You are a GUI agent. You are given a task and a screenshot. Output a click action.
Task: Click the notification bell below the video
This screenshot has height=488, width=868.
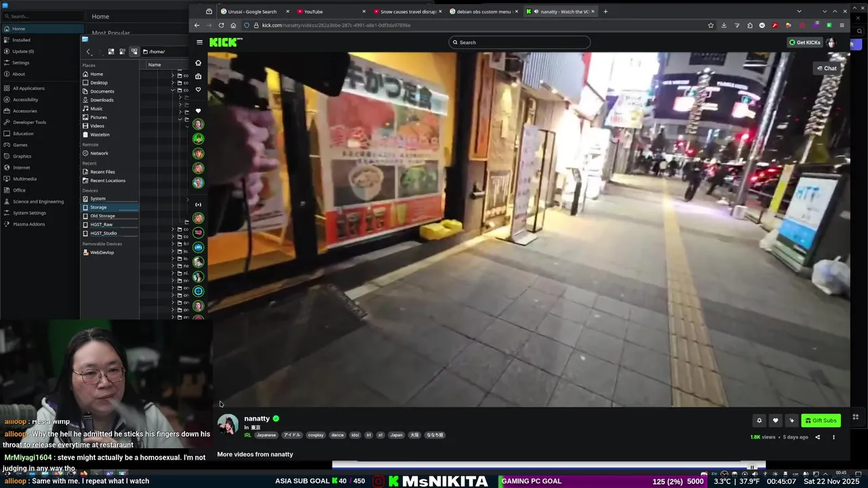click(x=759, y=420)
